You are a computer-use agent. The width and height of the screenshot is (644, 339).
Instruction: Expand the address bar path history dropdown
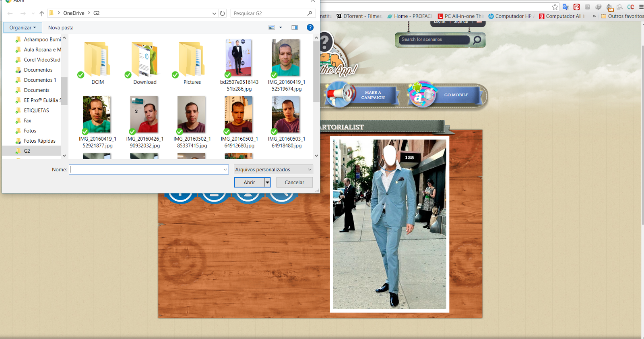214,13
